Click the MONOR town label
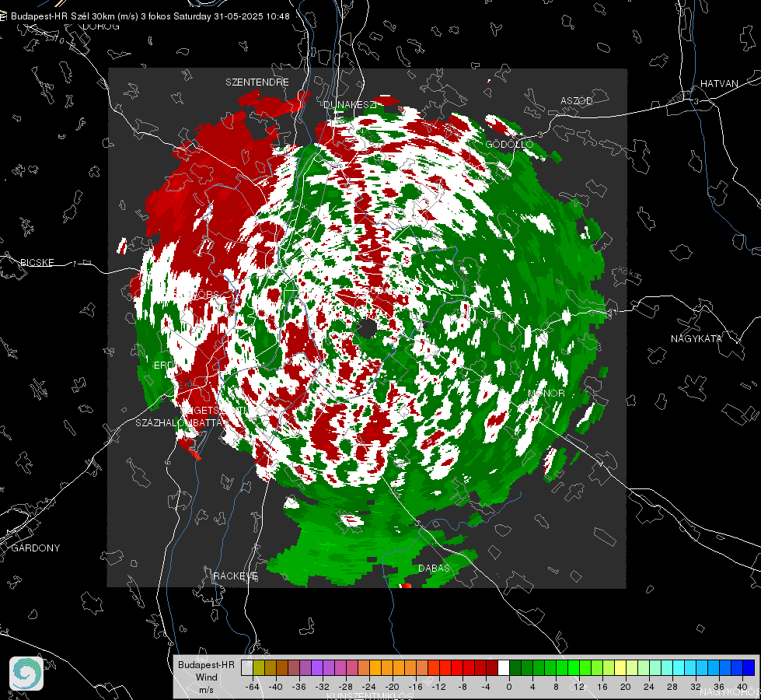The image size is (761, 700). [x=546, y=393]
